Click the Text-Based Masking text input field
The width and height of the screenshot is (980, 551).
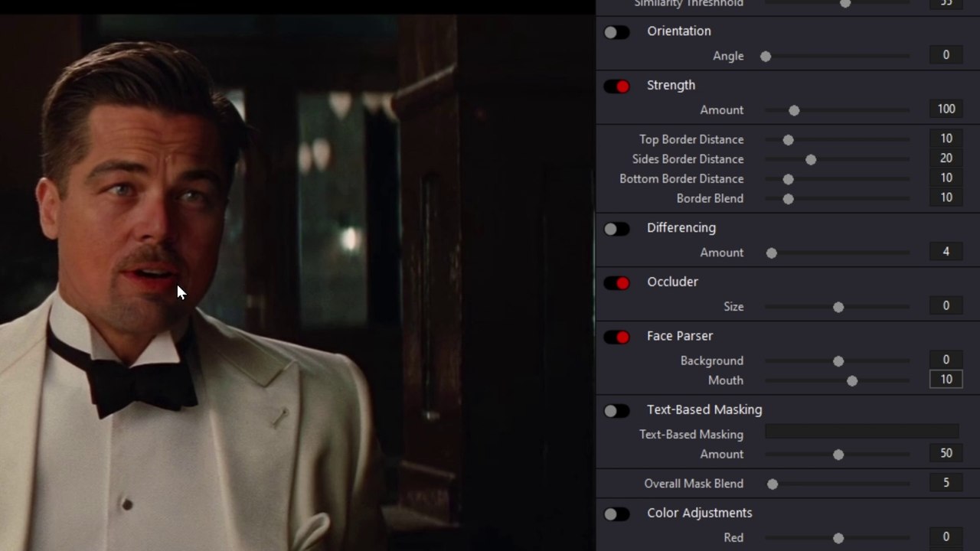click(x=861, y=432)
